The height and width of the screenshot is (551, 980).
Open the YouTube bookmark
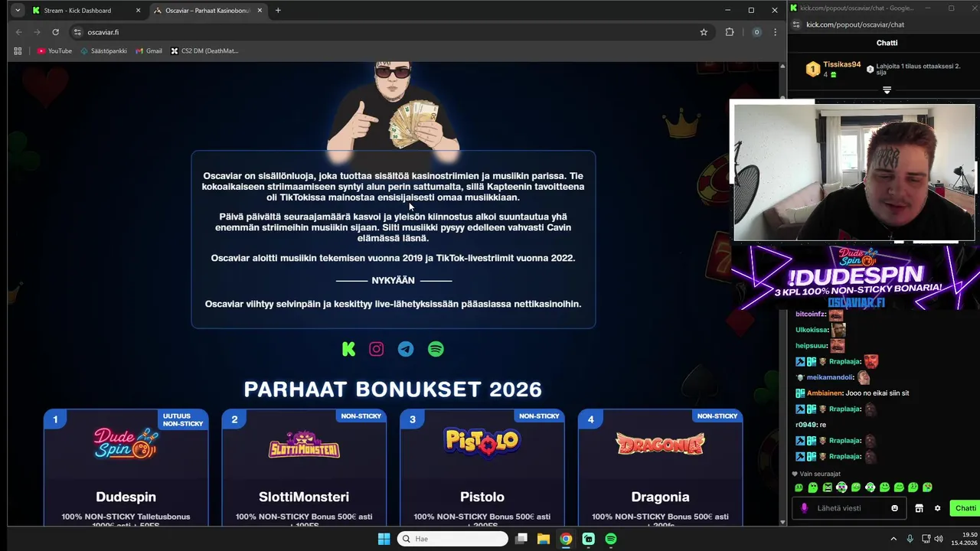click(54, 51)
